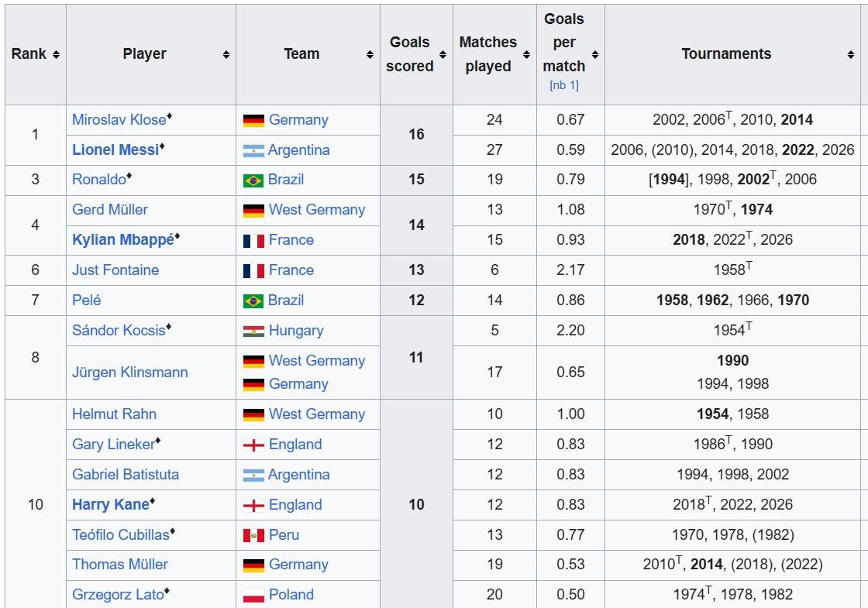Viewport: 868px width, 608px height.
Task: Open the Poland team link
Action: point(291,595)
